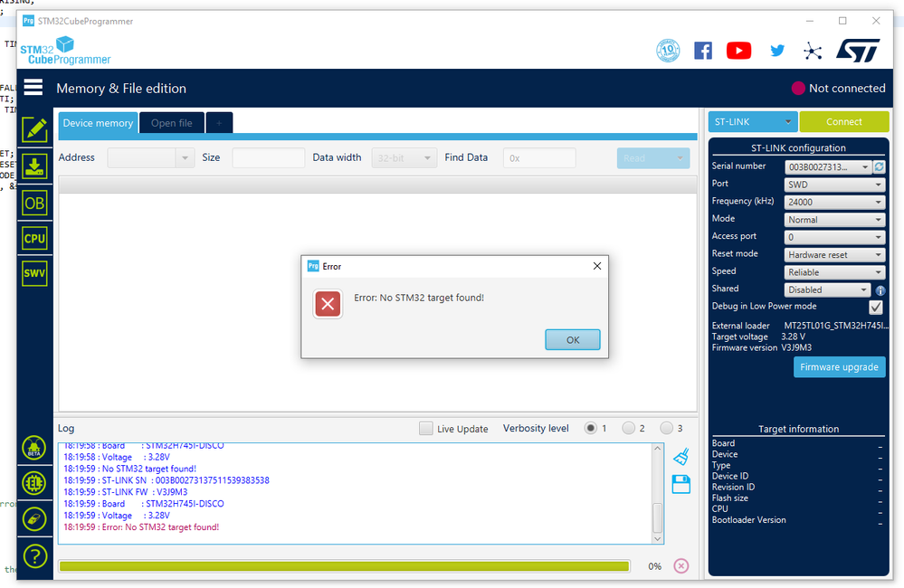Open Erasing & Programming download icon
The height and width of the screenshot is (588, 904).
click(x=34, y=166)
